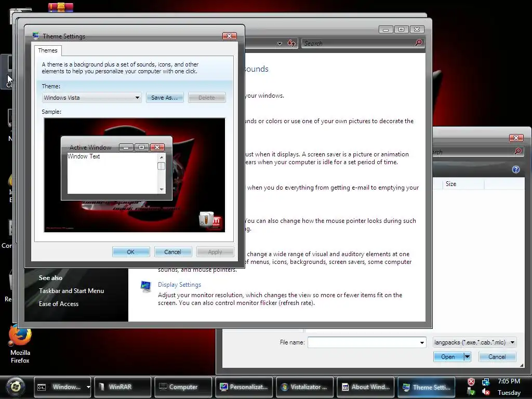Switch to WinRAR taskbar button
The width and height of the screenshot is (532, 399).
123,387
